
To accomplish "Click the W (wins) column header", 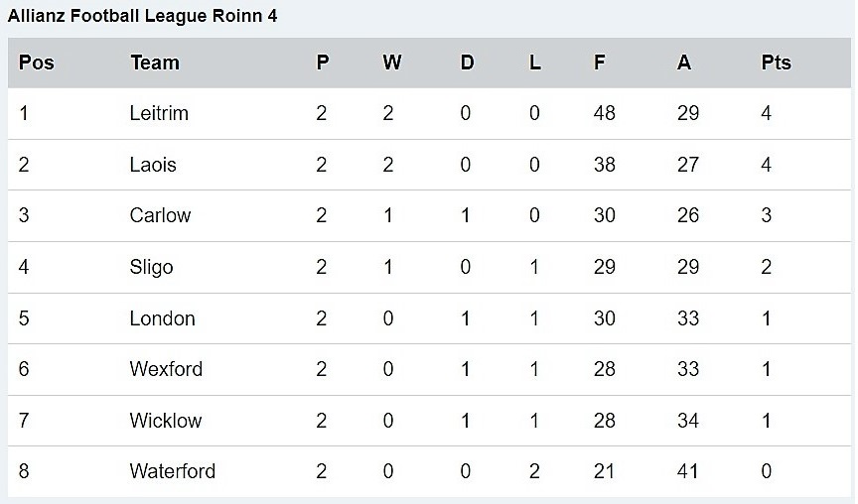I will point(392,63).
